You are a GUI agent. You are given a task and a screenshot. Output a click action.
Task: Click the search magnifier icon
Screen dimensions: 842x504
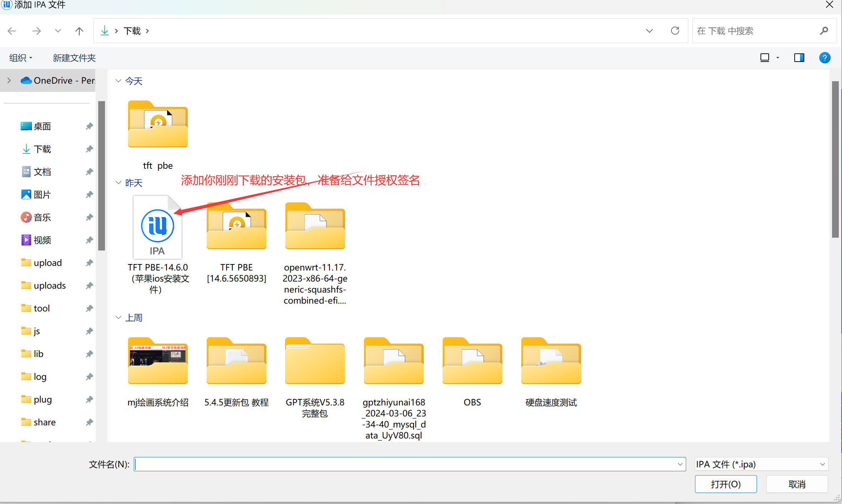pos(823,31)
